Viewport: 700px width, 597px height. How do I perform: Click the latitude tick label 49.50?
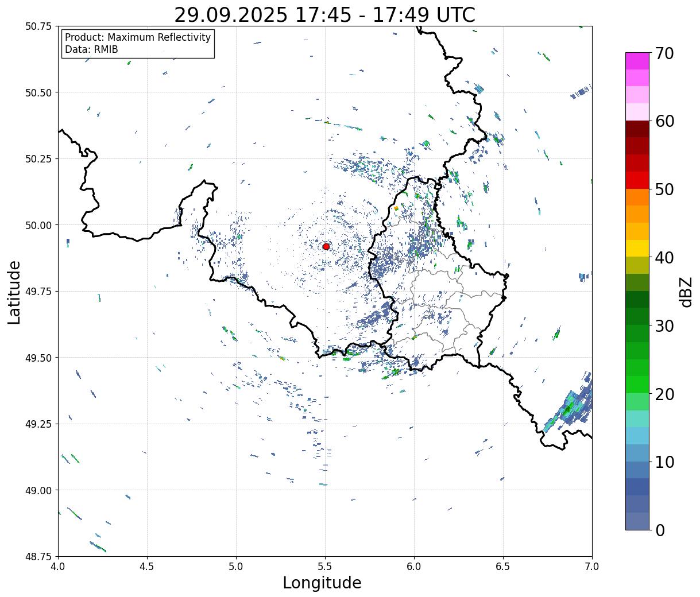pos(38,358)
